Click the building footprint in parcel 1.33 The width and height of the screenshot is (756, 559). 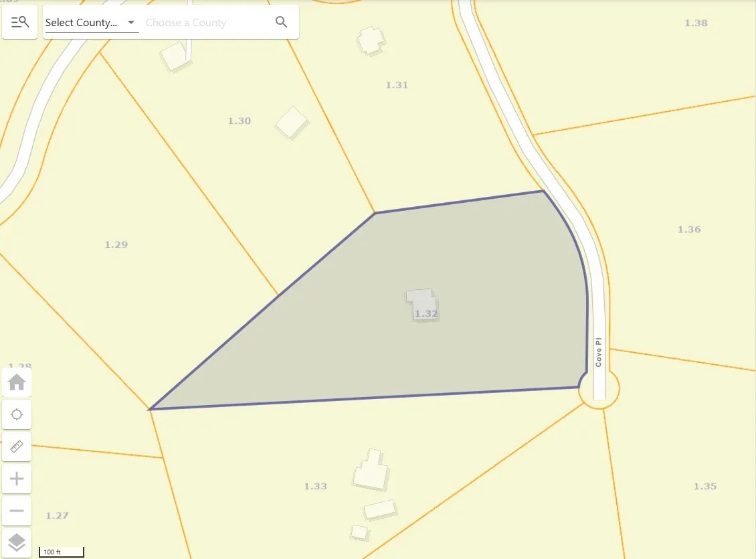pyautogui.click(x=371, y=470)
